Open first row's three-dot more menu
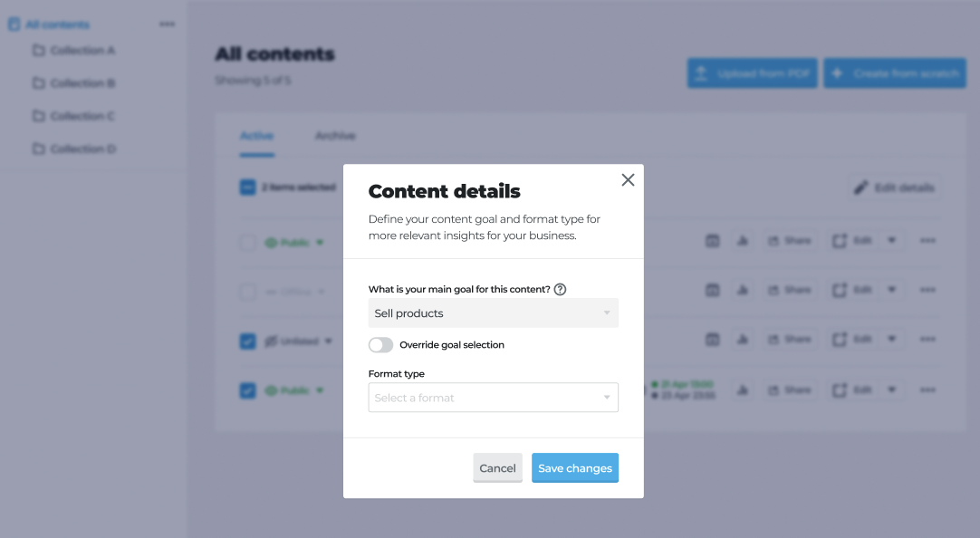Viewport: 980px width, 538px height. coord(927,241)
